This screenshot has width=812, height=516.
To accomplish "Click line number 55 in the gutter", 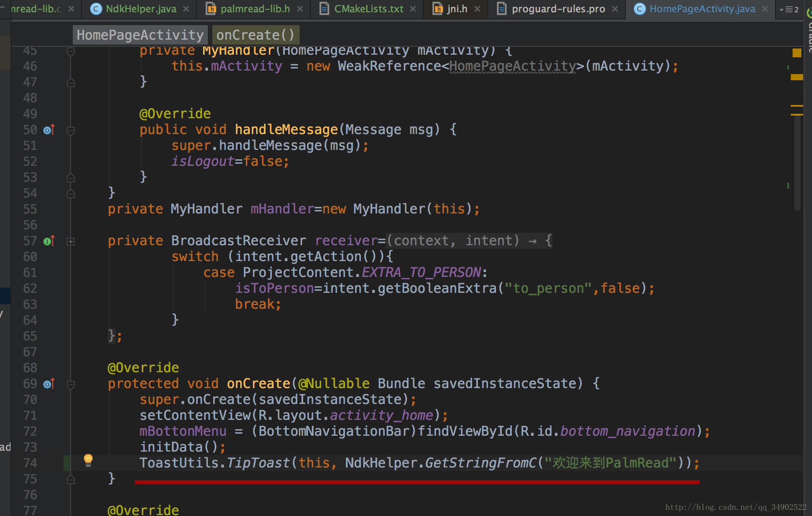I will (30, 209).
